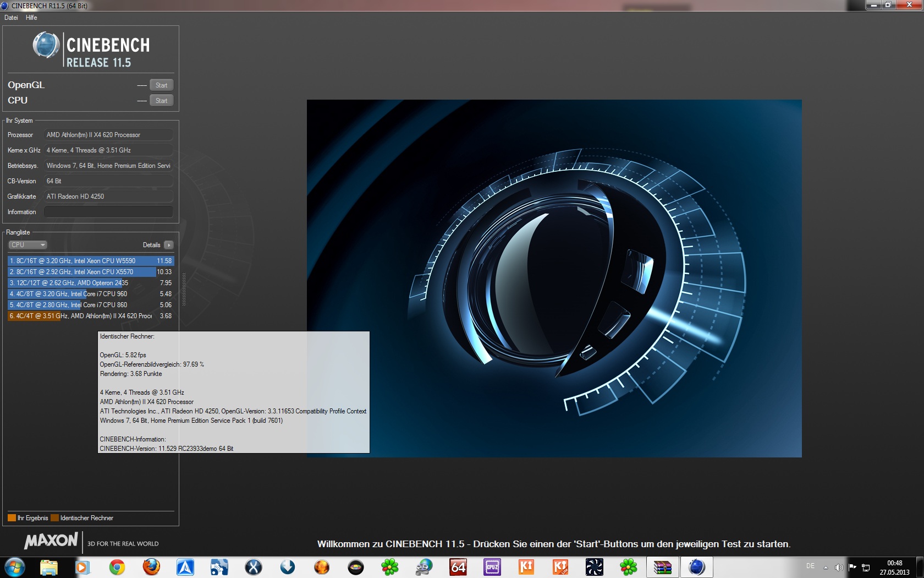Click the DE language indicator
The height and width of the screenshot is (578, 924).
tap(810, 566)
